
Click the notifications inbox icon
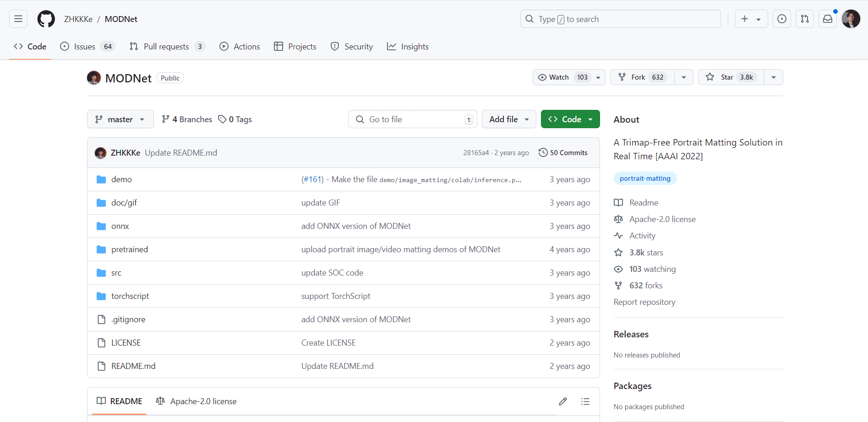pos(827,19)
